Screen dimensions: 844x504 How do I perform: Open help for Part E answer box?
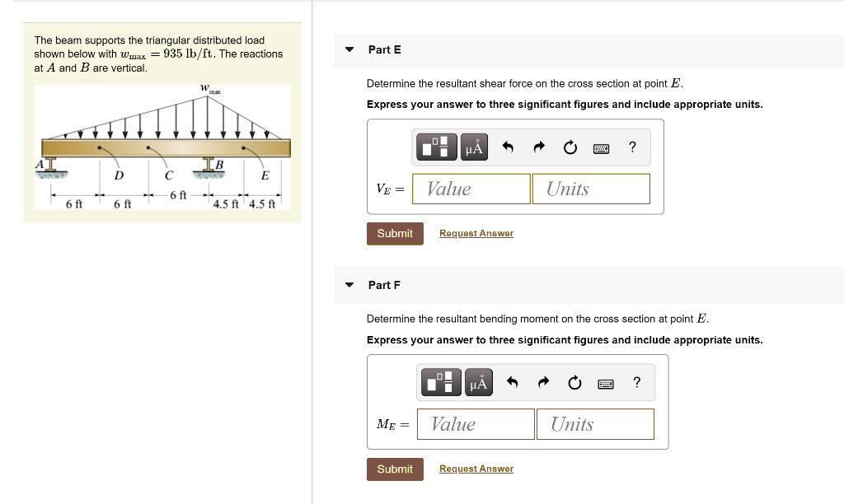[x=632, y=147]
